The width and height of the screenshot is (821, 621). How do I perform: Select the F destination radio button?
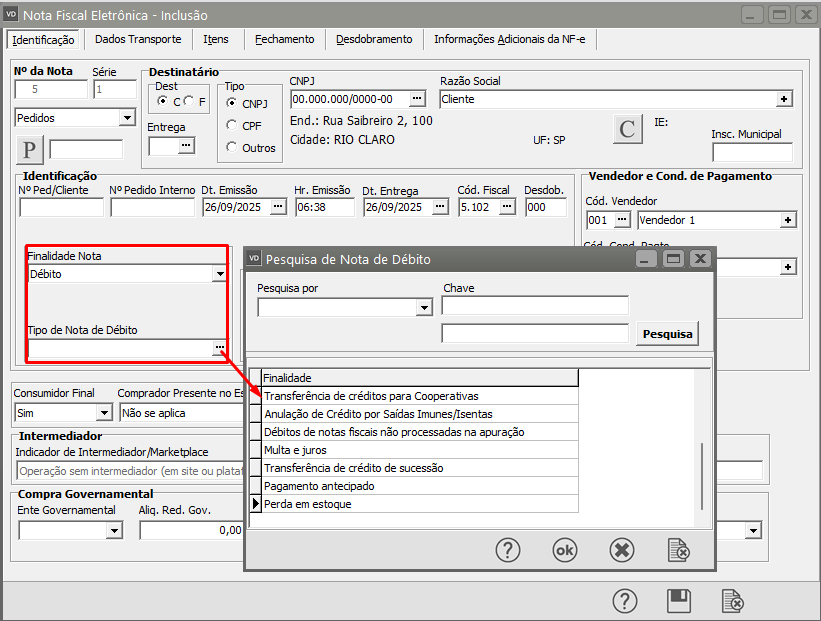coord(188,101)
